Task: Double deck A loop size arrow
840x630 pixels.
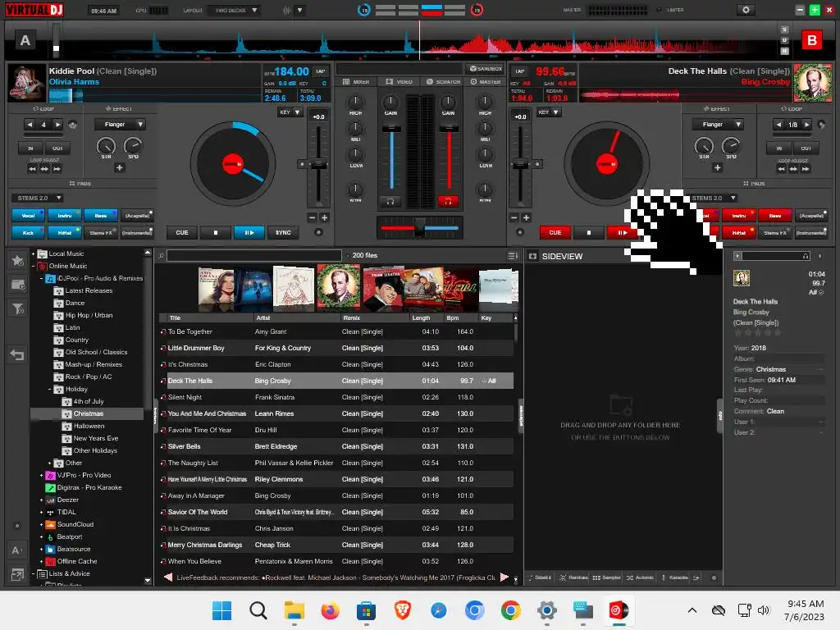Action: pos(57,125)
